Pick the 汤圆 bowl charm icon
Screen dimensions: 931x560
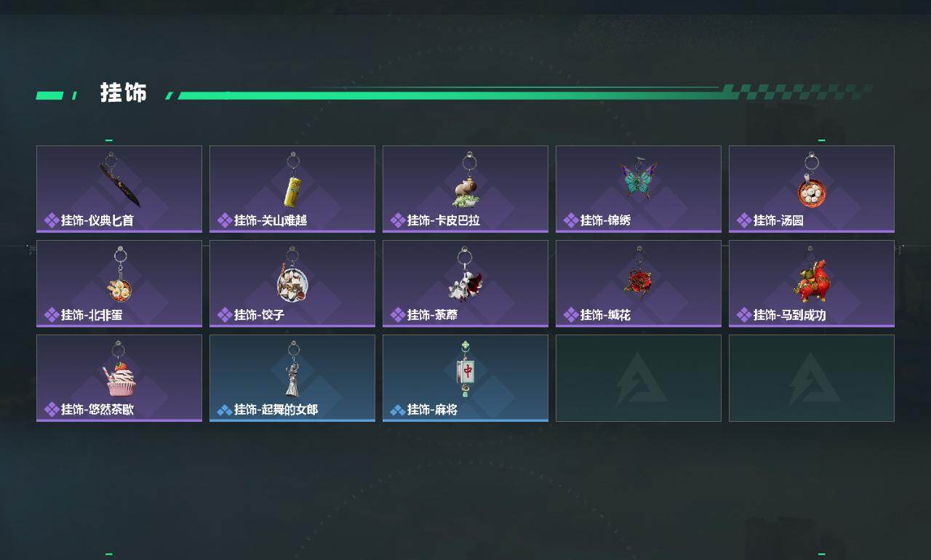coord(812,192)
